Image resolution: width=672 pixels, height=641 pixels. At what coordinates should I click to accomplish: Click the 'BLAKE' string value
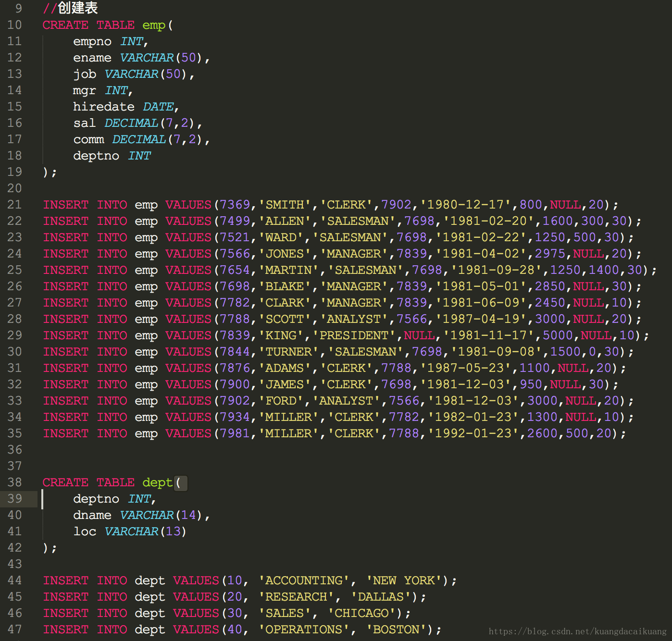click(x=285, y=287)
